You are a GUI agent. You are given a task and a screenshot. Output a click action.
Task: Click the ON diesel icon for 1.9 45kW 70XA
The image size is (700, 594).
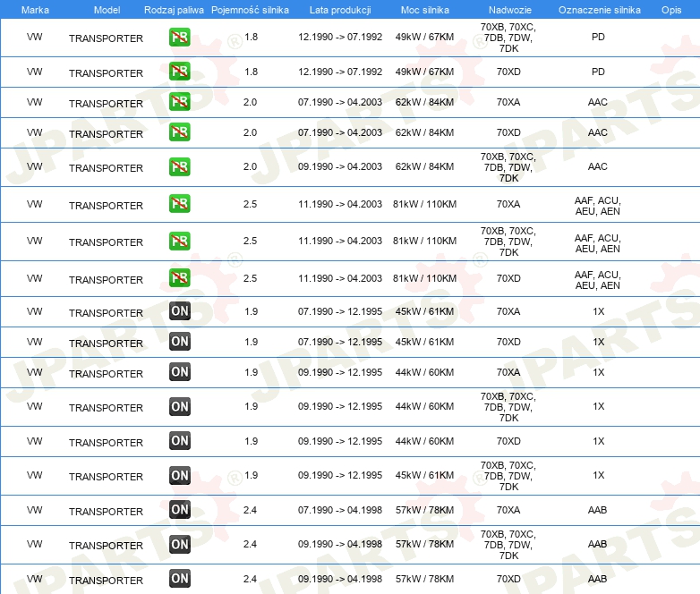click(179, 311)
